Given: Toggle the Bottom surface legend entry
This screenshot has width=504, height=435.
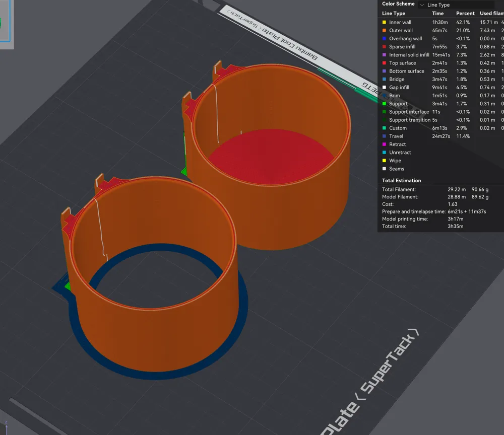Looking at the screenshot, I should (406, 71).
